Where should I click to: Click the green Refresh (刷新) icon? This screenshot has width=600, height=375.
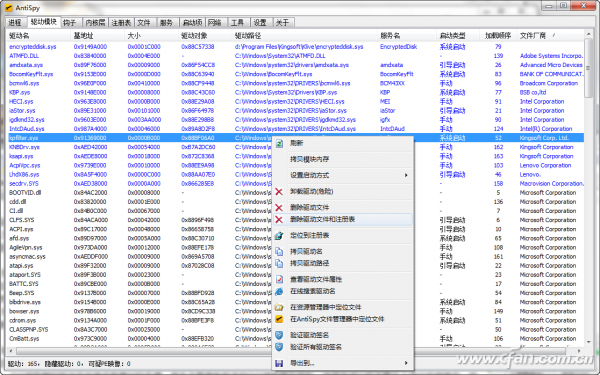click(x=279, y=143)
